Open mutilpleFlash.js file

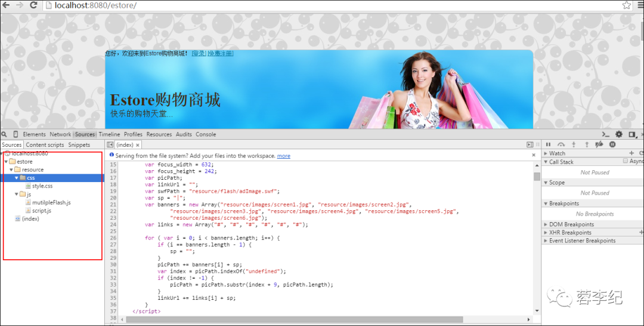coord(51,202)
